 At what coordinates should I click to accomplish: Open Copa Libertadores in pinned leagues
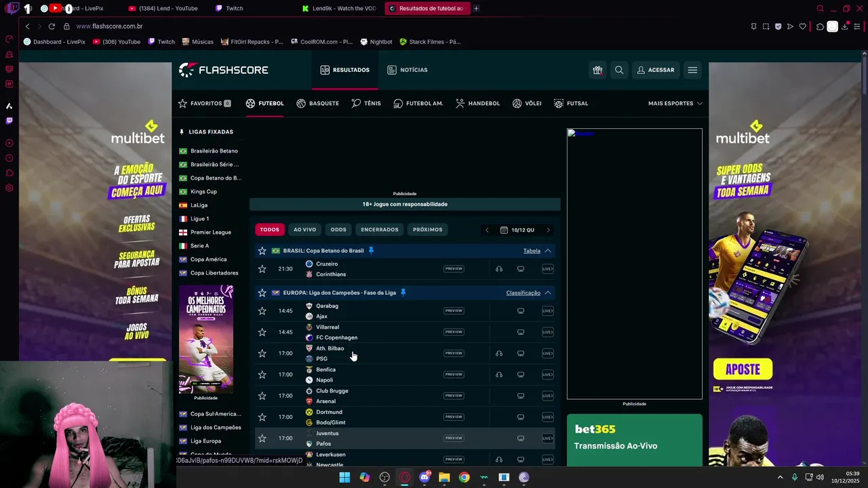click(x=214, y=272)
